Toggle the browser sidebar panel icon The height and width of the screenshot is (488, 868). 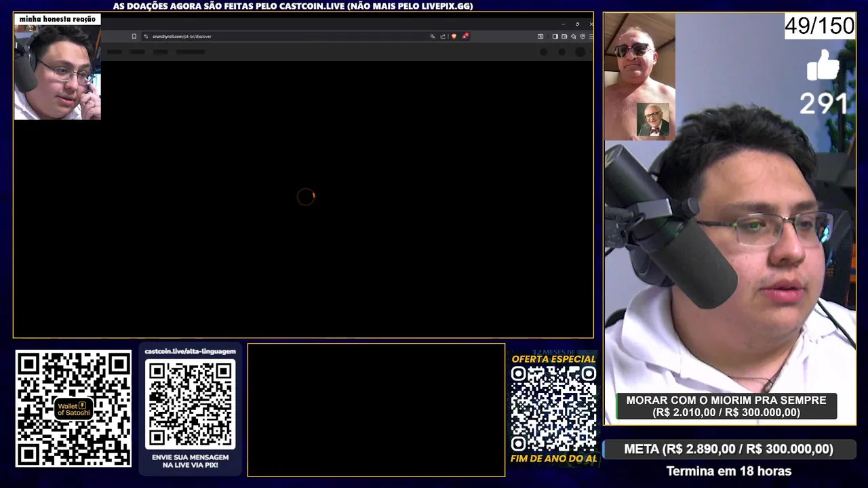point(555,36)
